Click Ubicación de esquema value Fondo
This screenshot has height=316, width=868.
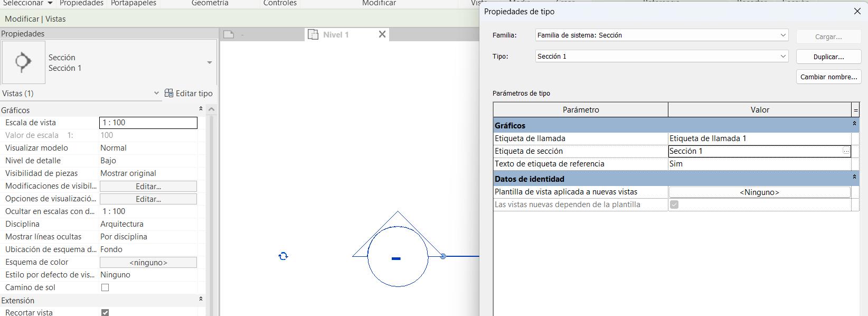point(148,249)
